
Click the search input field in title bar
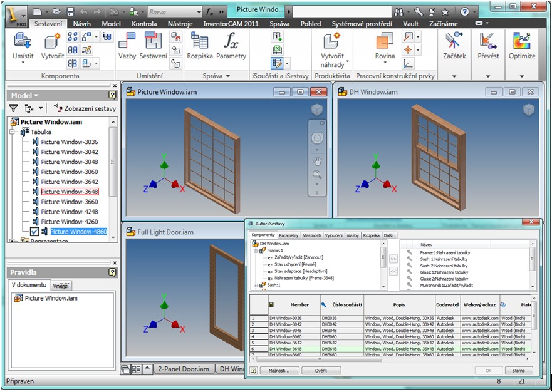point(342,12)
